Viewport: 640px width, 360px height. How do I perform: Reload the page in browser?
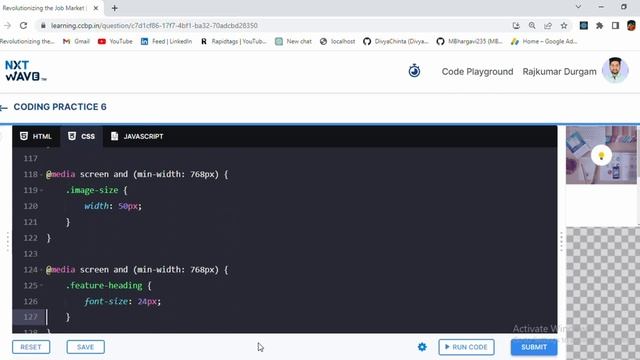coord(23,25)
